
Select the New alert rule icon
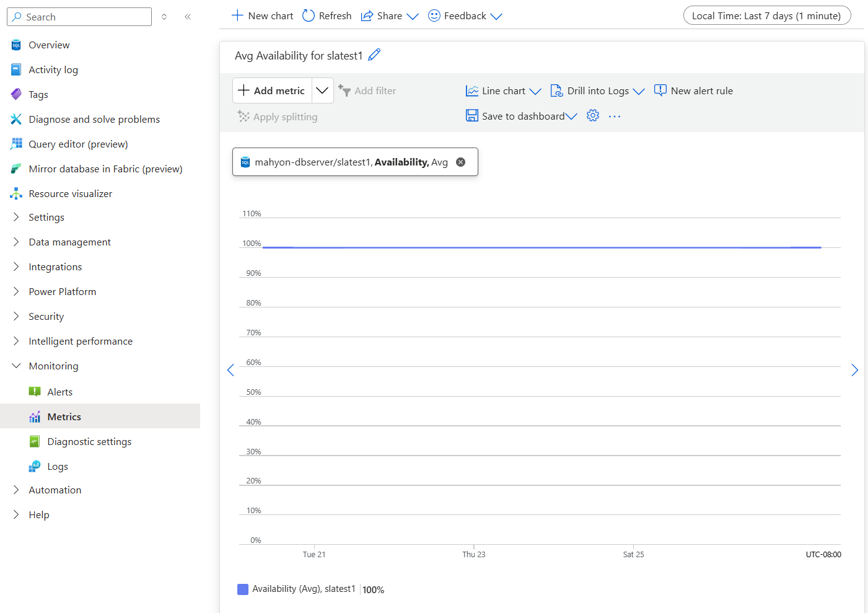click(660, 90)
